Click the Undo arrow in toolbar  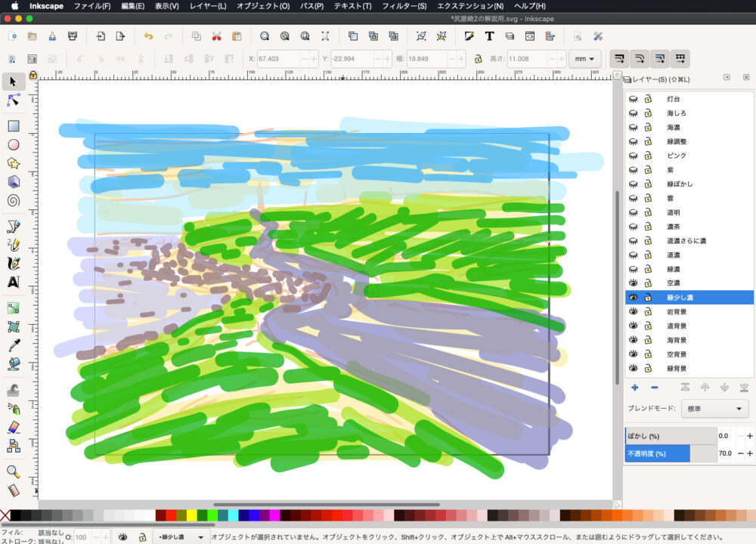(x=148, y=36)
